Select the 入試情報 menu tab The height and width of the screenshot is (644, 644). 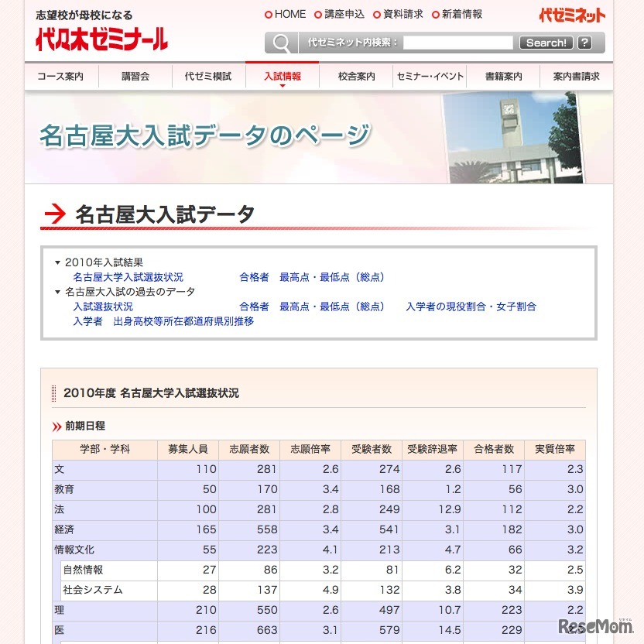[x=283, y=77]
